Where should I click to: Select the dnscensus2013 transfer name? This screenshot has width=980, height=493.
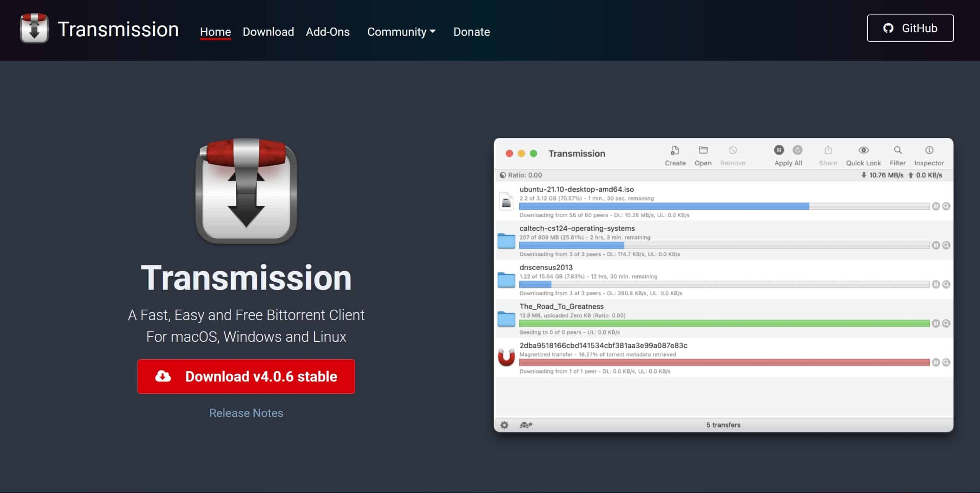(546, 267)
